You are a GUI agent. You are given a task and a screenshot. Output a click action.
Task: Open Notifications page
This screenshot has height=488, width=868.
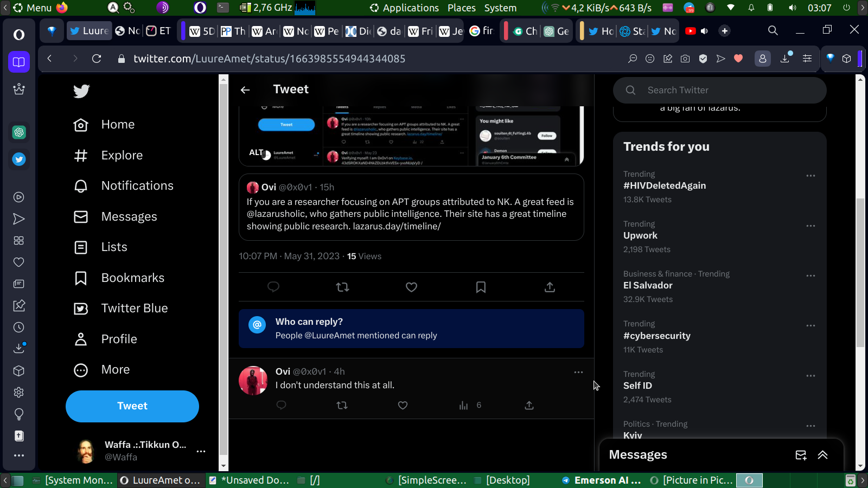coord(123,186)
